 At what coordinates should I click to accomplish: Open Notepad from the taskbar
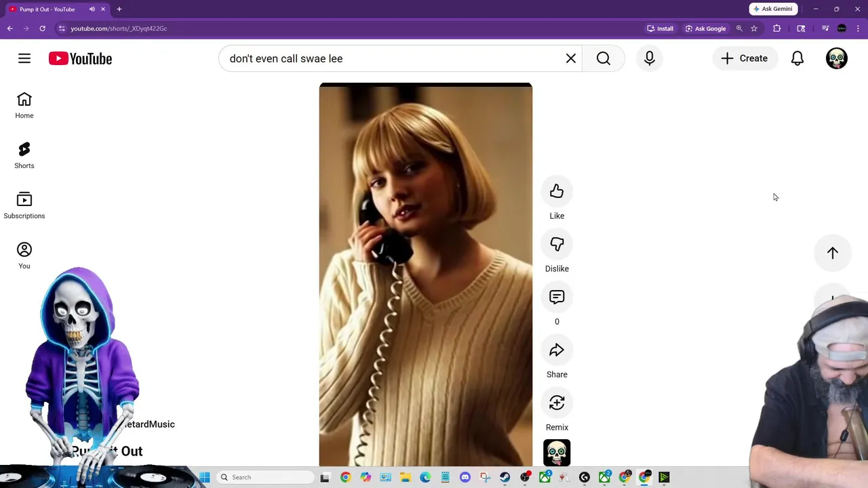click(445, 477)
